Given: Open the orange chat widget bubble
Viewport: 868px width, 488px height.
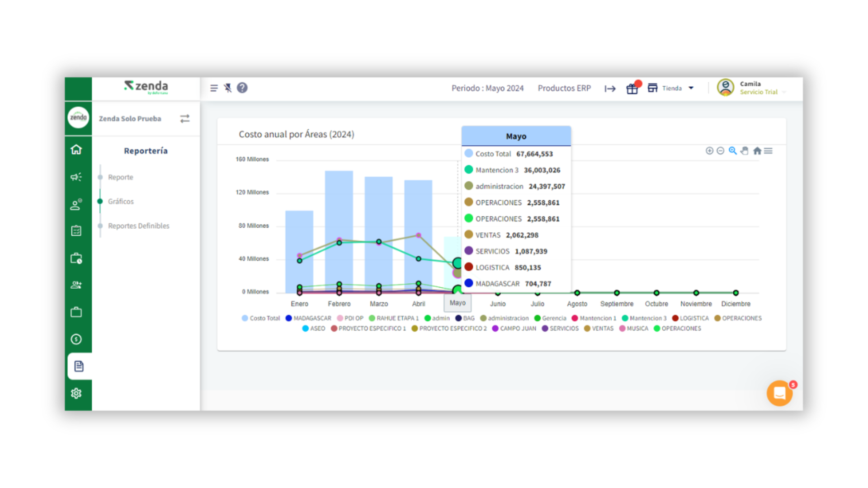Looking at the screenshot, I should (x=780, y=393).
